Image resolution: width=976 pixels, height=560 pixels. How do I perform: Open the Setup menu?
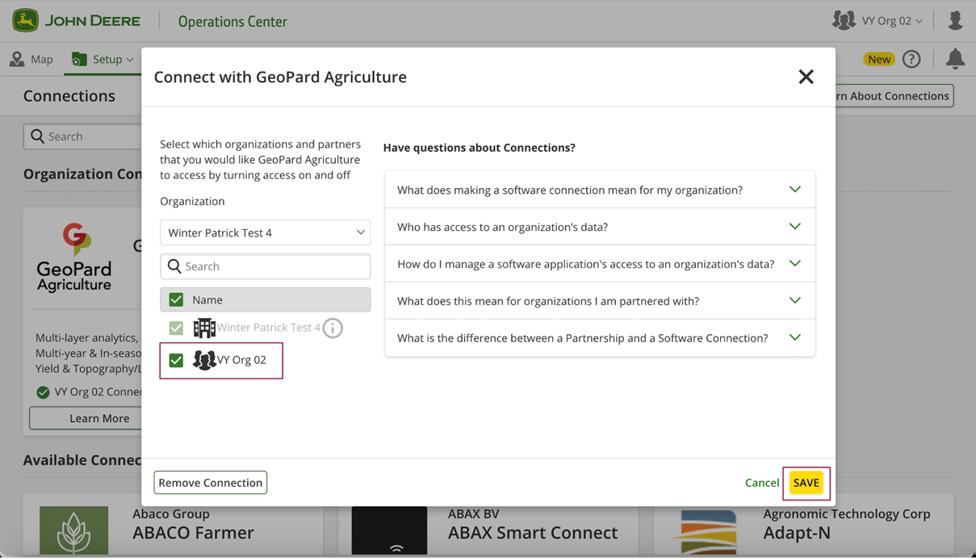pyautogui.click(x=103, y=59)
